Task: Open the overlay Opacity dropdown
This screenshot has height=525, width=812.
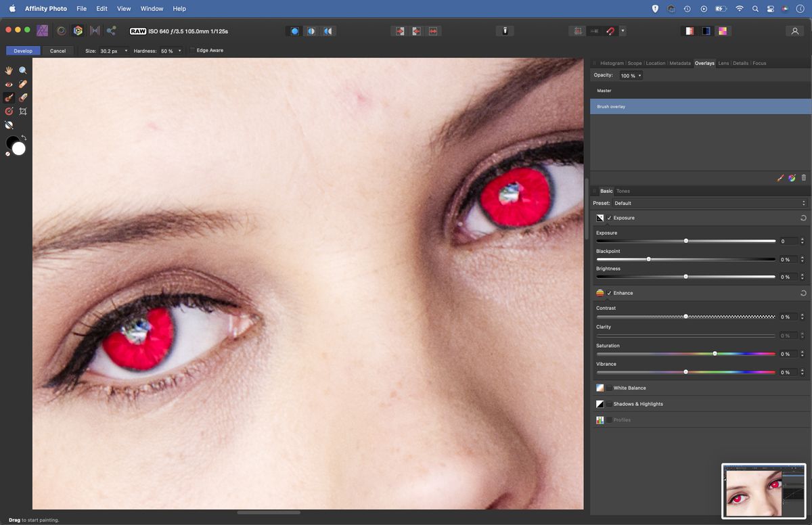Action: coord(639,75)
